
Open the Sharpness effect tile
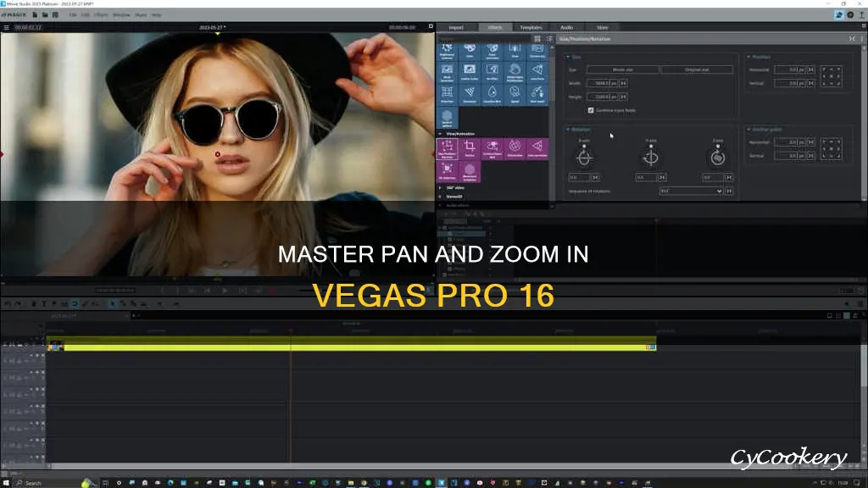[470, 94]
